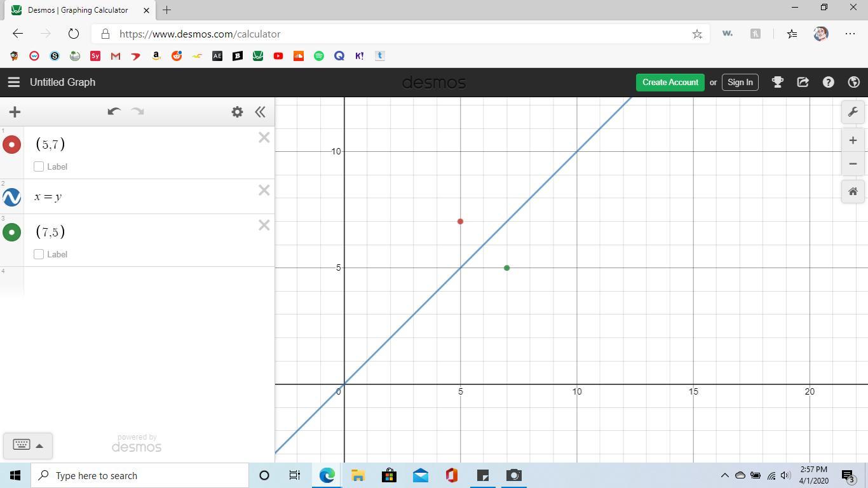The height and width of the screenshot is (488, 868).
Task: Click the taskbar search box
Action: pyautogui.click(x=140, y=475)
